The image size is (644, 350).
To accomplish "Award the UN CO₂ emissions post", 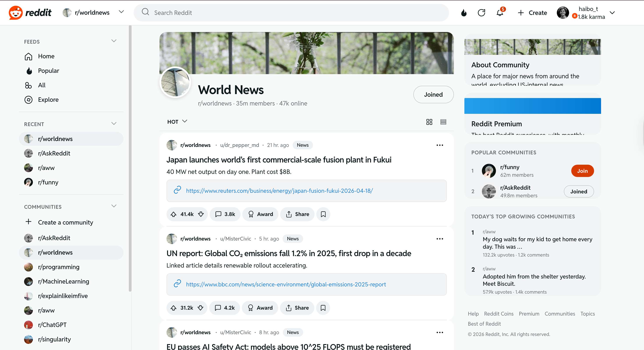I will coord(260,308).
